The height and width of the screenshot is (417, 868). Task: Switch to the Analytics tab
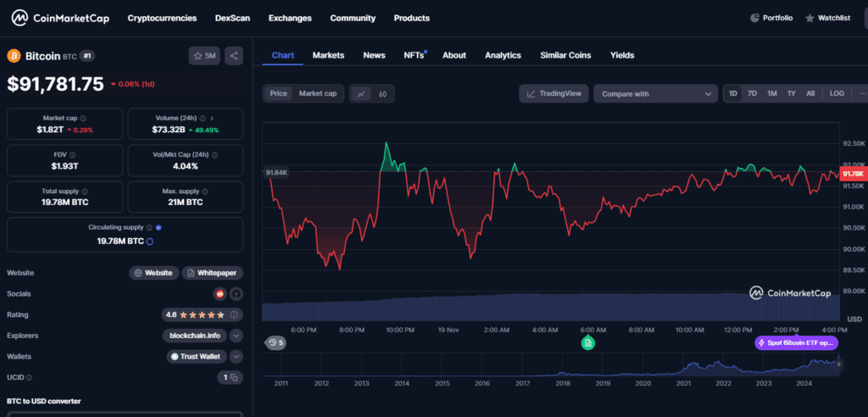[x=503, y=55]
